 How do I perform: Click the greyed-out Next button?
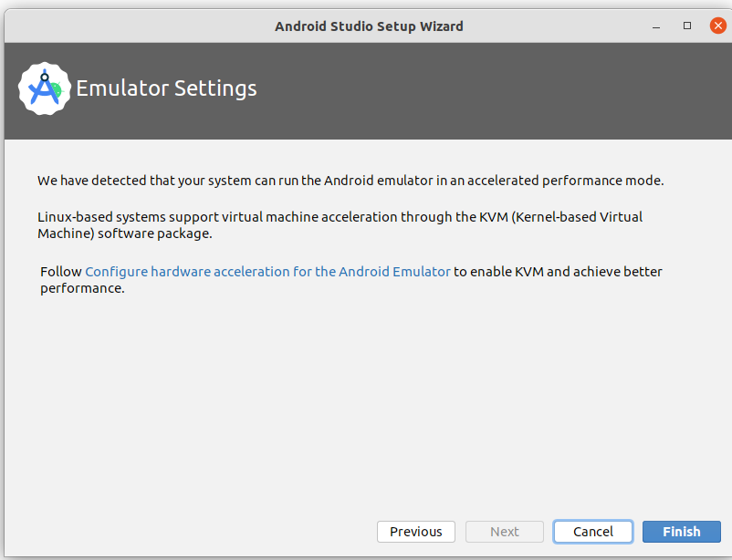click(x=504, y=532)
